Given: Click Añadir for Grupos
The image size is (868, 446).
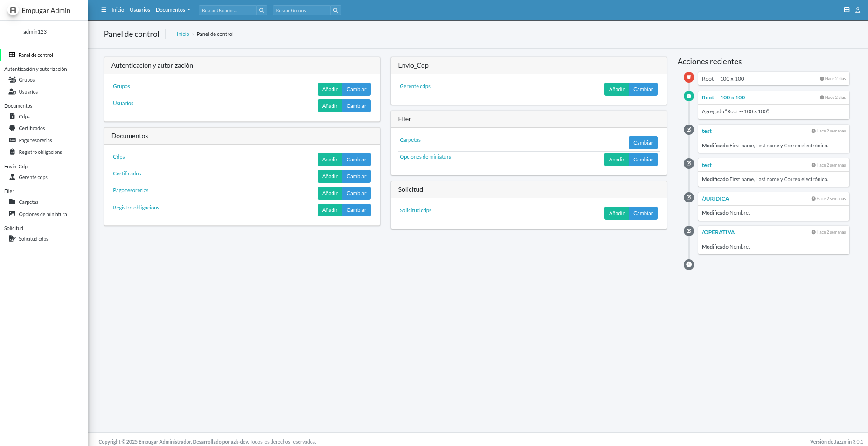Looking at the screenshot, I should [x=330, y=89].
